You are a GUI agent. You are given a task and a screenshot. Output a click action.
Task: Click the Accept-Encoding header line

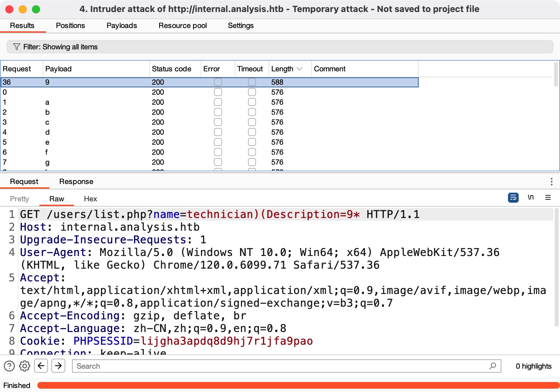(133, 316)
